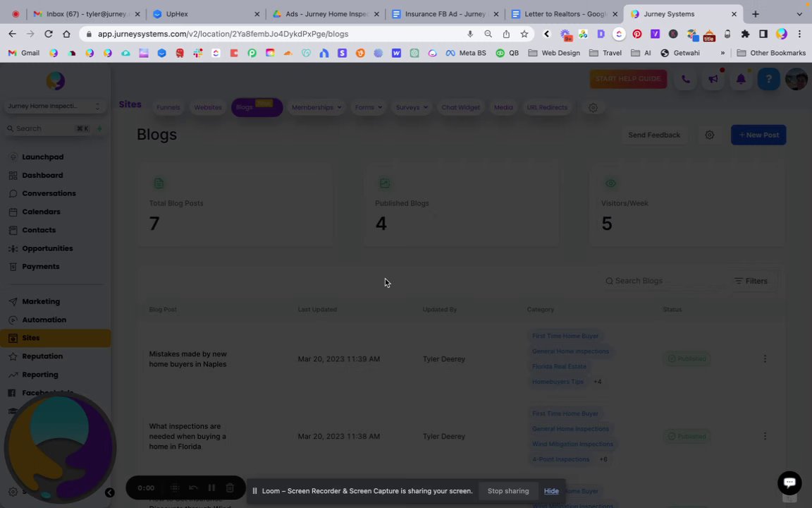Click the Florida Real Estate category tag
812x508 pixels.
[559, 366]
